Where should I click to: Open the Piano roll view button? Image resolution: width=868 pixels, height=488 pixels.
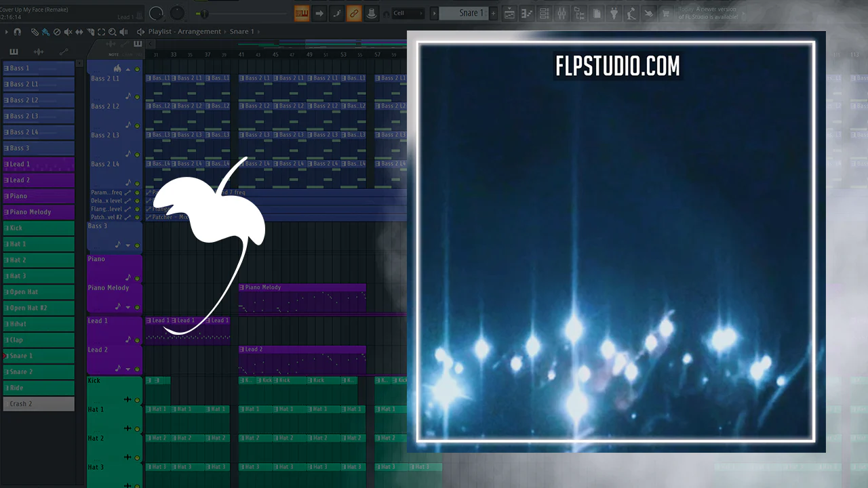(527, 13)
